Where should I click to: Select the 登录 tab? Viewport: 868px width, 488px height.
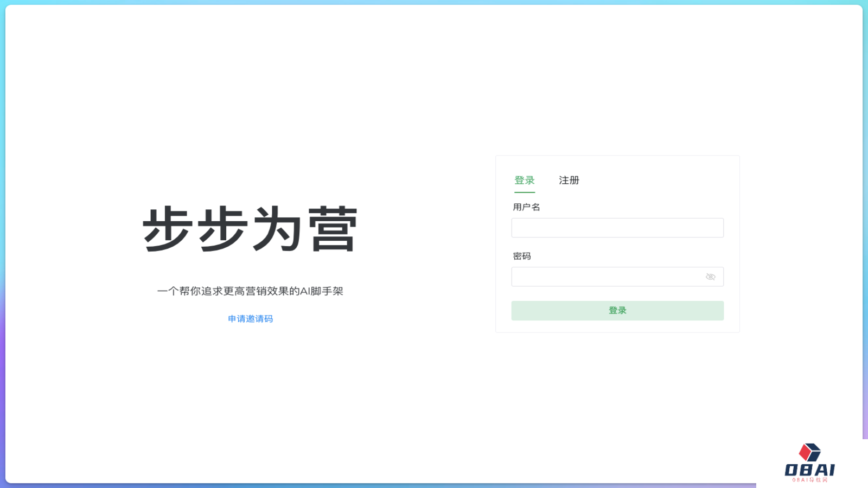point(524,180)
